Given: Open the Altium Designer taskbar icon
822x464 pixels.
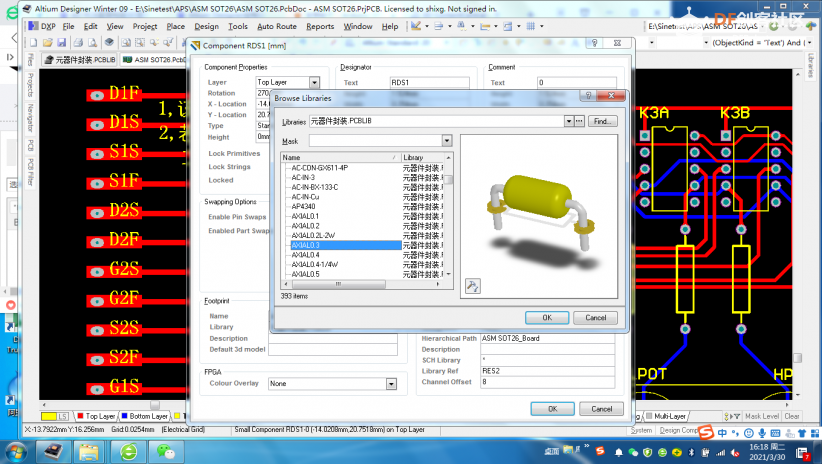Looking at the screenshot, I should [52, 451].
